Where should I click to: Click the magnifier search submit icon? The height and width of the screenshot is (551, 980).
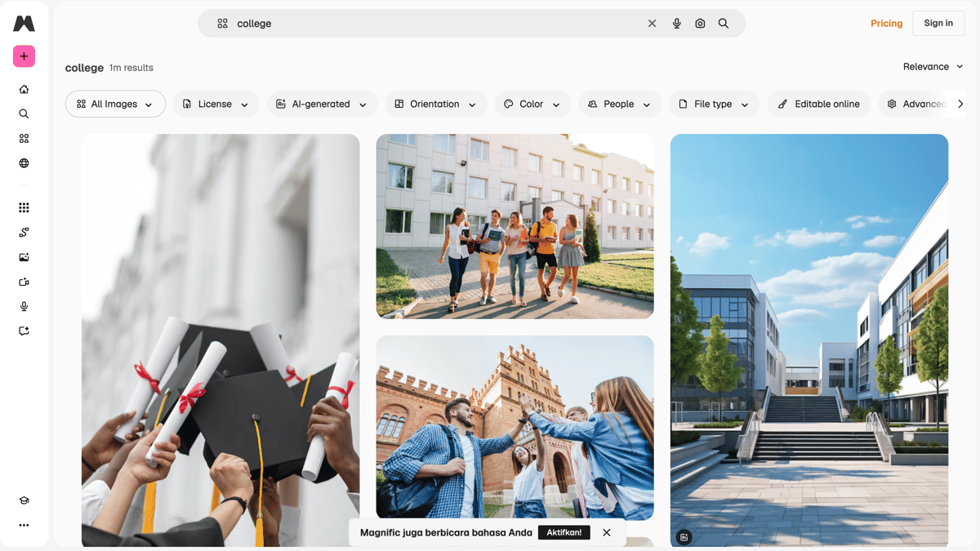tap(724, 24)
